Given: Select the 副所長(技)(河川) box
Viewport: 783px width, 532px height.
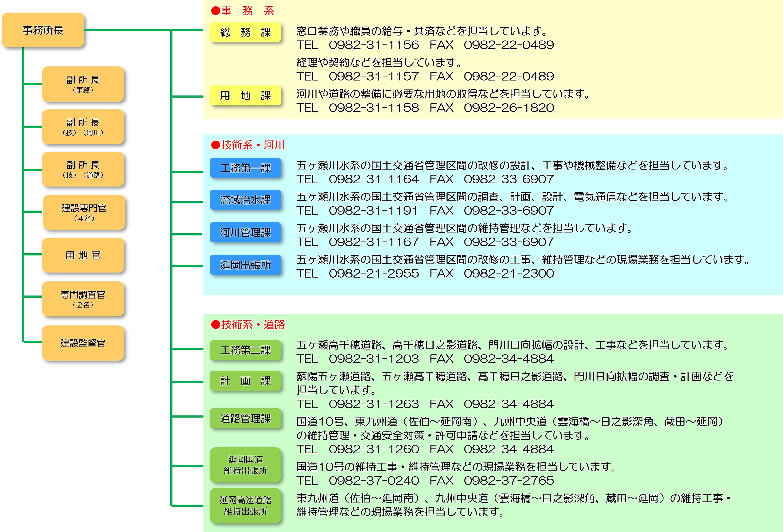Looking at the screenshot, I should point(83,127).
